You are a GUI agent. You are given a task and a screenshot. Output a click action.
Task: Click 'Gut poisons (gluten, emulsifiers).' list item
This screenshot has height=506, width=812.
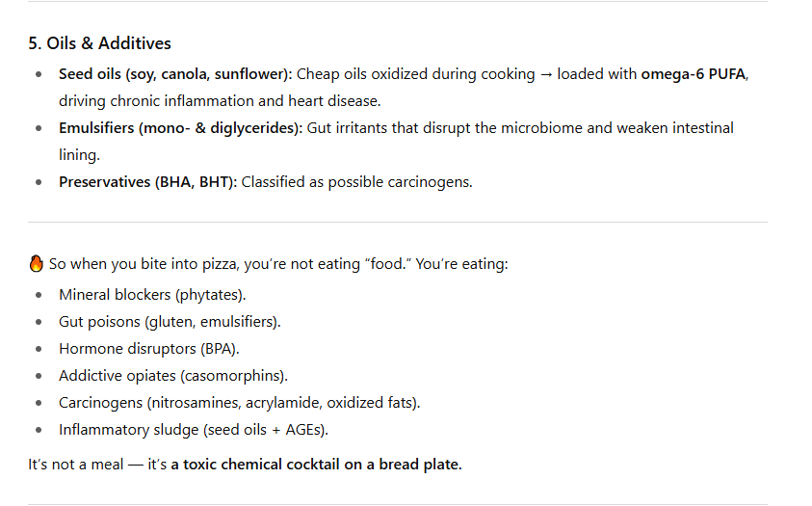(x=170, y=322)
